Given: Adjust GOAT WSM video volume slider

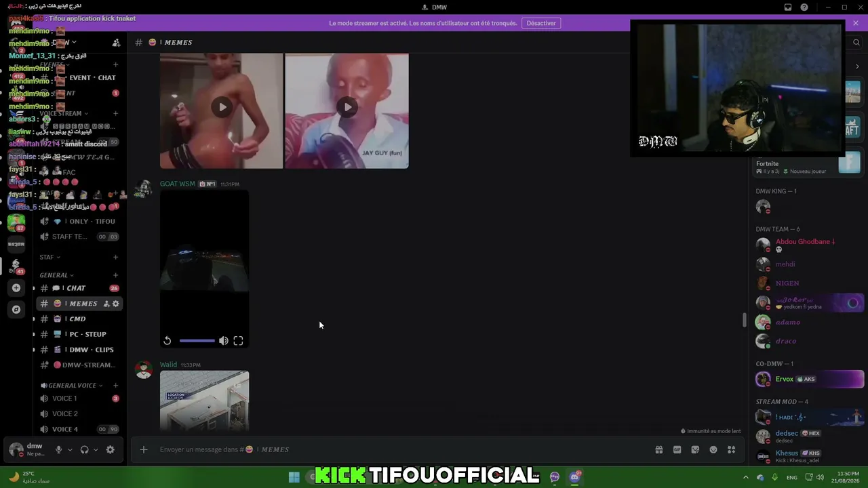Looking at the screenshot, I should (x=197, y=341).
